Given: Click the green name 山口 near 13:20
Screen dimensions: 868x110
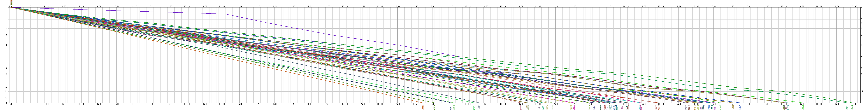Looking at the screenshot, I should 474,107.
